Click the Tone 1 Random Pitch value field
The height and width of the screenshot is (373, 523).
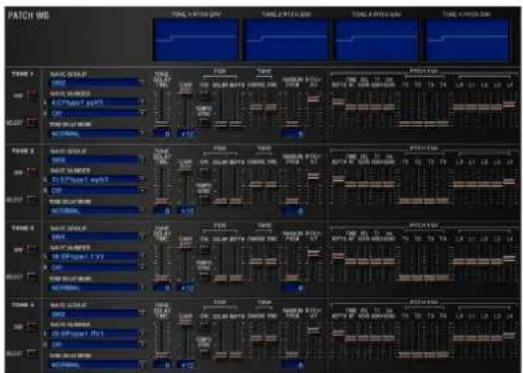pos(292,133)
